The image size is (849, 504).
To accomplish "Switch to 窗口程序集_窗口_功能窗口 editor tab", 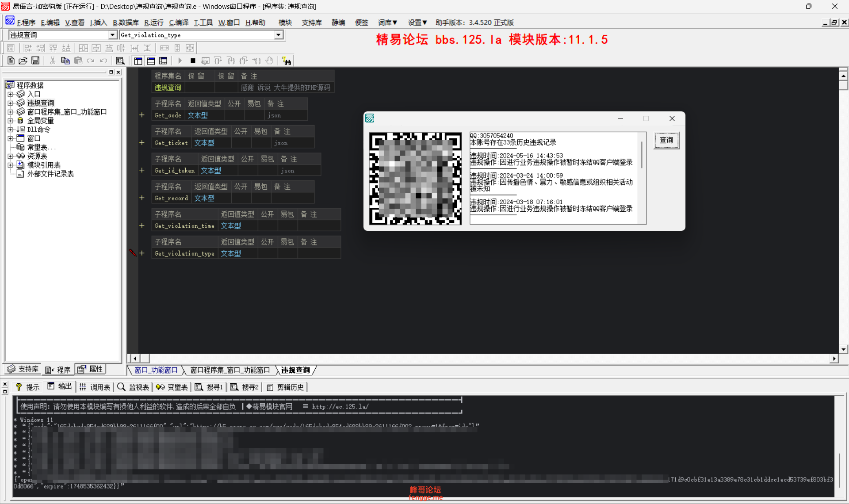I will click(230, 370).
